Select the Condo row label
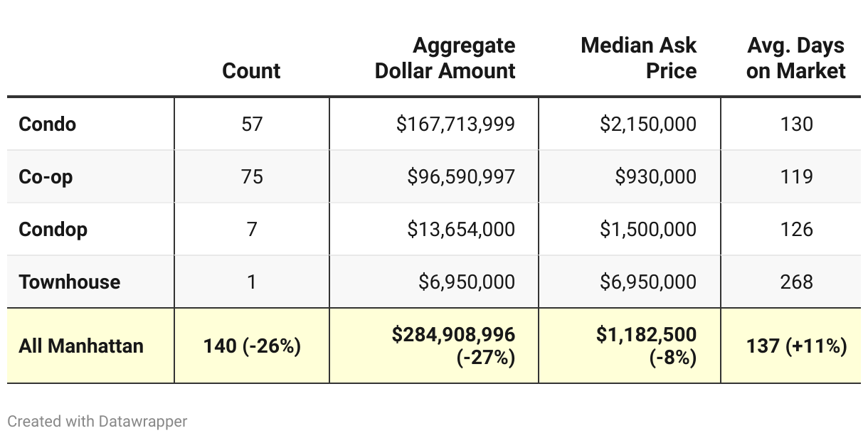Viewport: 868px width, 438px height. (x=48, y=124)
